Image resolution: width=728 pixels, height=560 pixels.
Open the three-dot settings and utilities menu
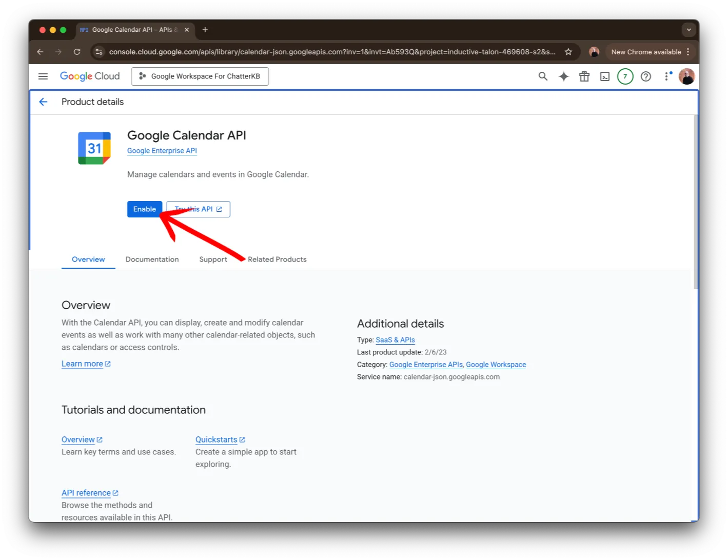click(667, 76)
